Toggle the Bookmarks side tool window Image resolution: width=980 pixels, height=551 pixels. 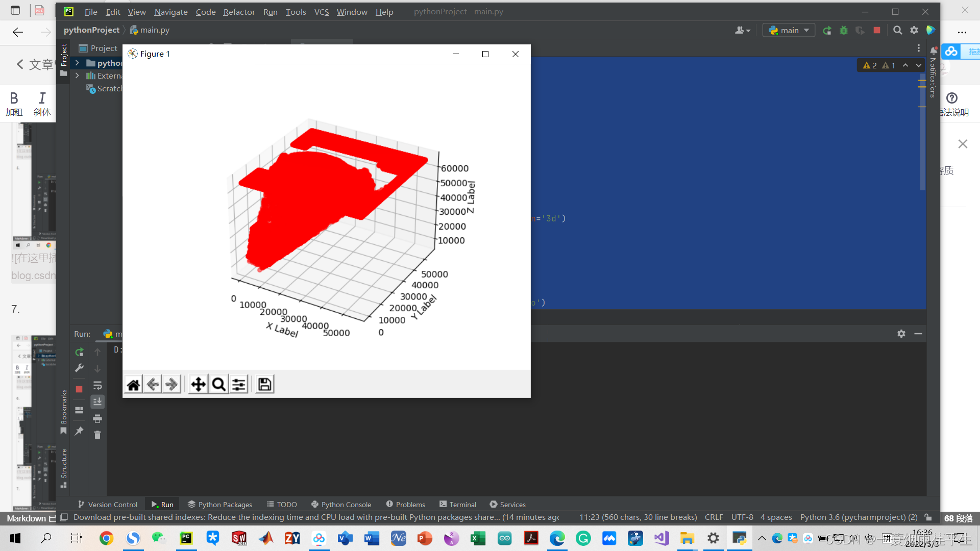[63, 412]
